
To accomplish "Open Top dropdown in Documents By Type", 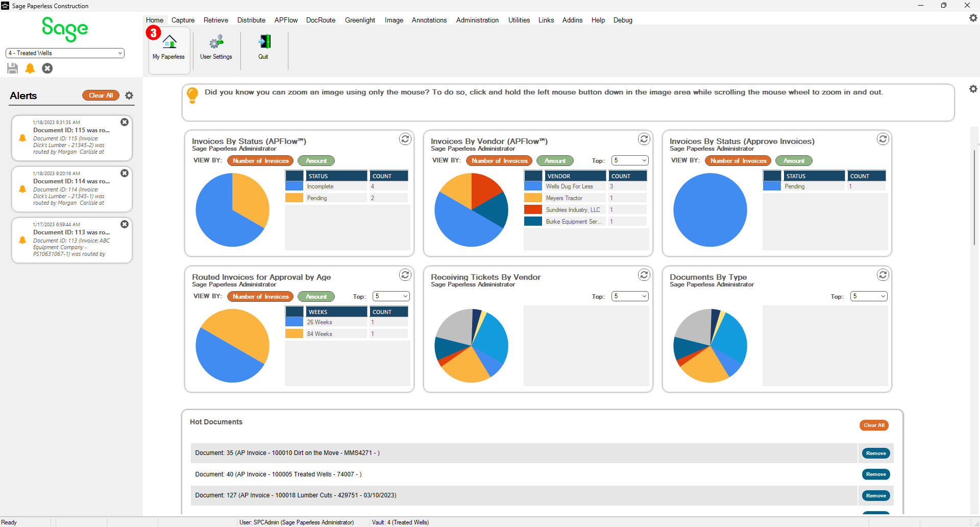I will 869,296.
